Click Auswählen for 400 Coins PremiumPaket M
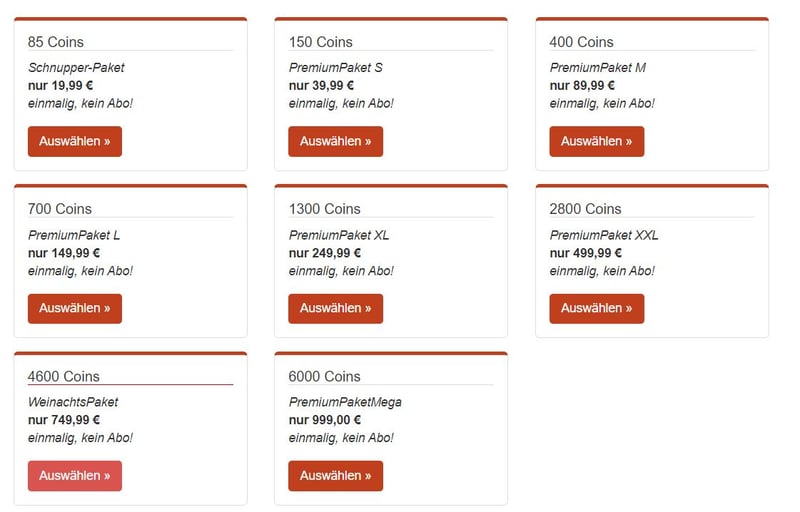Viewport: 800px width, 512px height. click(596, 141)
